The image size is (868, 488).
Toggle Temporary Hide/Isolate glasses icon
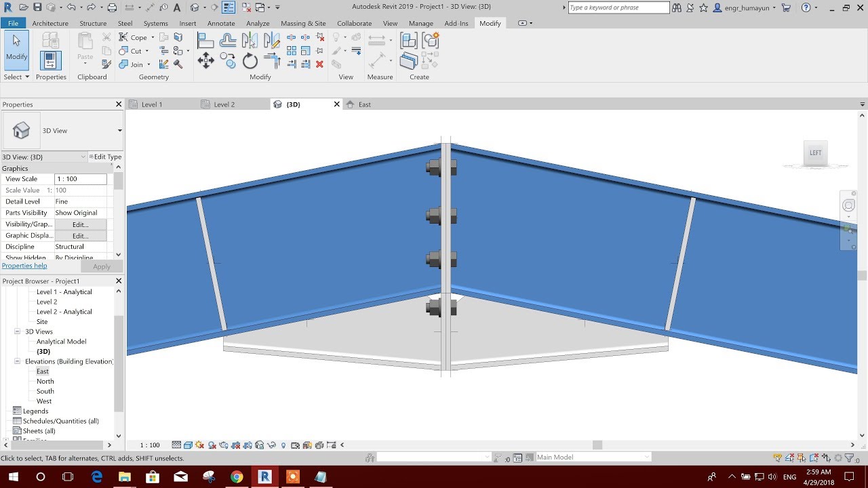click(x=271, y=445)
